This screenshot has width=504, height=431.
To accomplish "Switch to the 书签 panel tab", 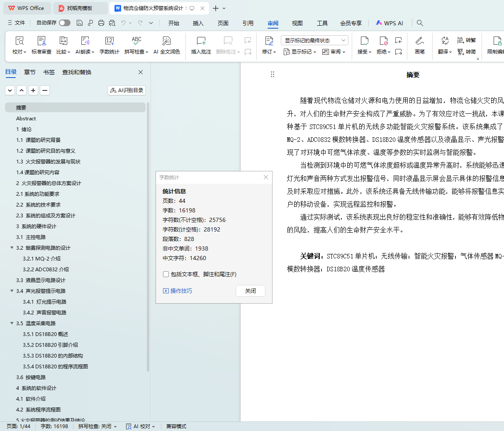I will pos(49,72).
